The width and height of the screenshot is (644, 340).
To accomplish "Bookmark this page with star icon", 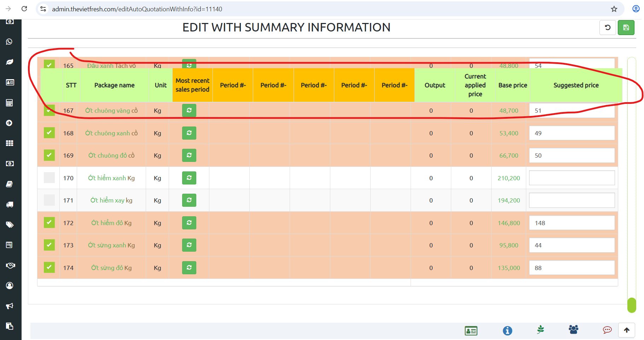I will click(x=614, y=9).
